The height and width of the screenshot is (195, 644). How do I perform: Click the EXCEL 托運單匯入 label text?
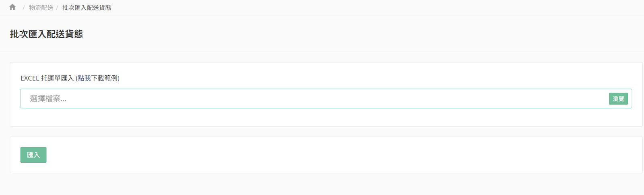(x=47, y=78)
